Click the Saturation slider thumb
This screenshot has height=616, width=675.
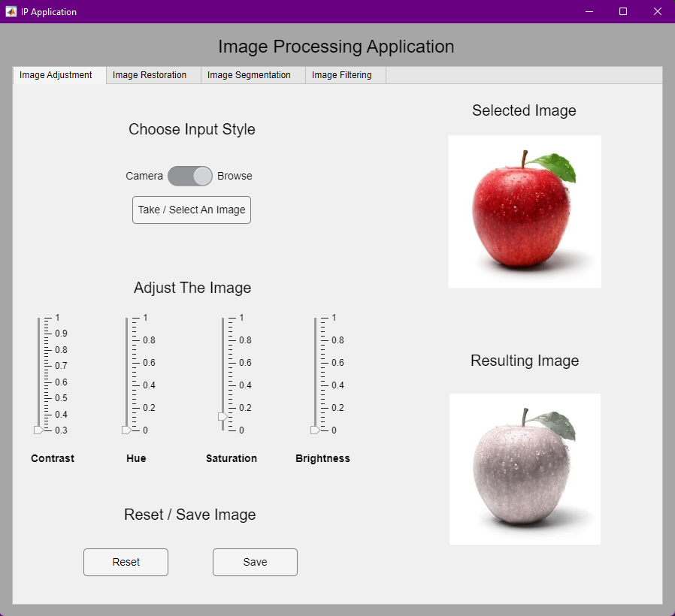222,416
